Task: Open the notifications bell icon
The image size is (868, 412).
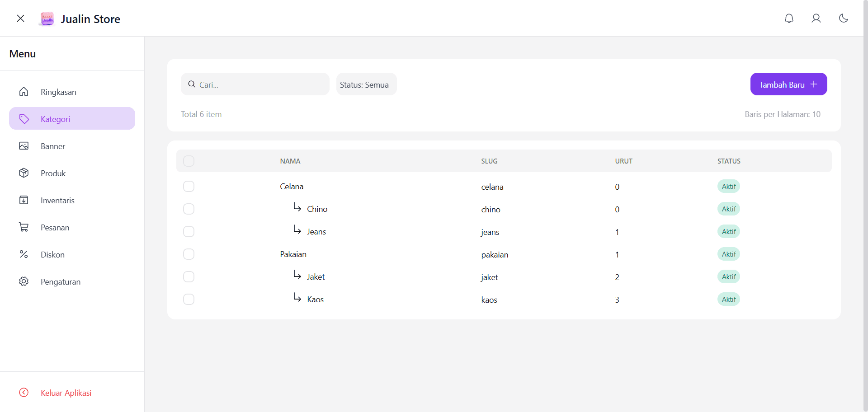Action: pos(789,18)
